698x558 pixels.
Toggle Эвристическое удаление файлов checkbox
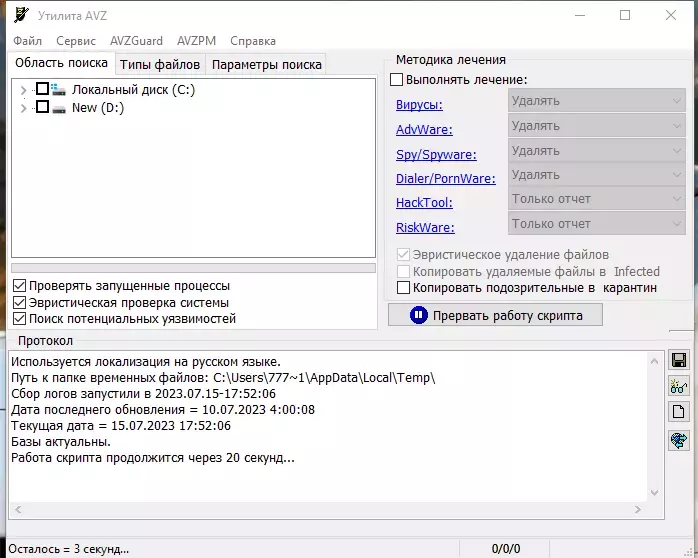click(403, 255)
